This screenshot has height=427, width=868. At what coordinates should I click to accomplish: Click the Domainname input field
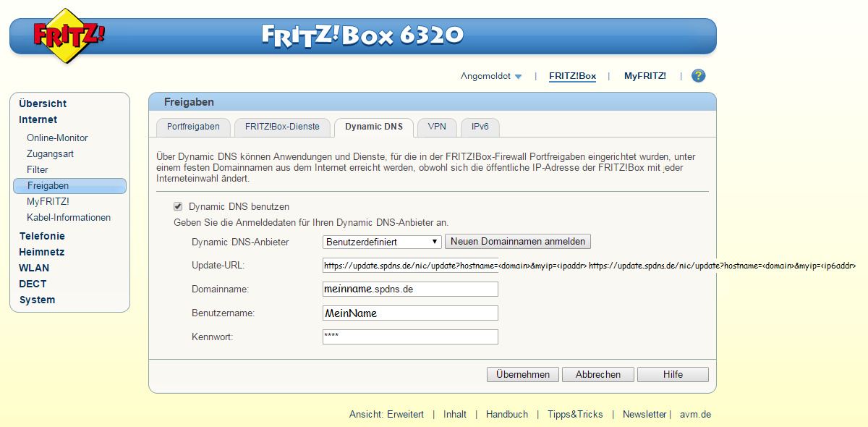point(410,289)
